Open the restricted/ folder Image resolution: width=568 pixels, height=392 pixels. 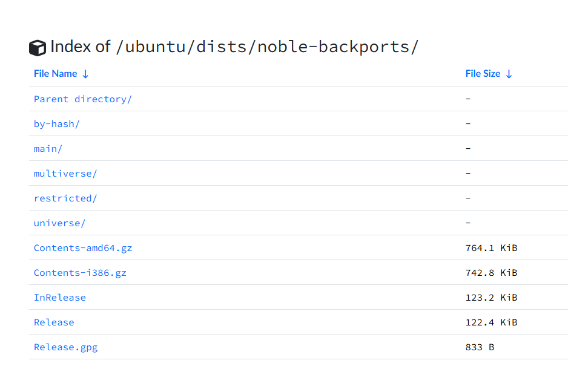[65, 198]
